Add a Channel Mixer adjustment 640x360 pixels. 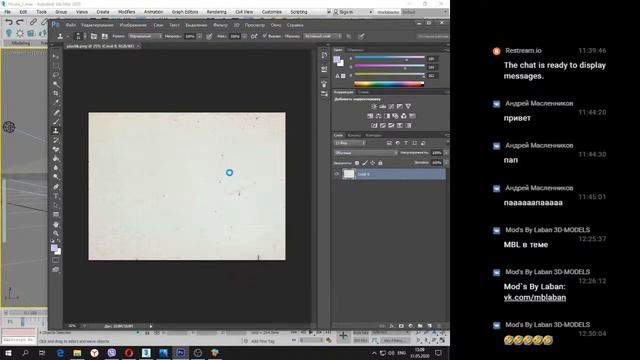pyautogui.click(x=404, y=116)
